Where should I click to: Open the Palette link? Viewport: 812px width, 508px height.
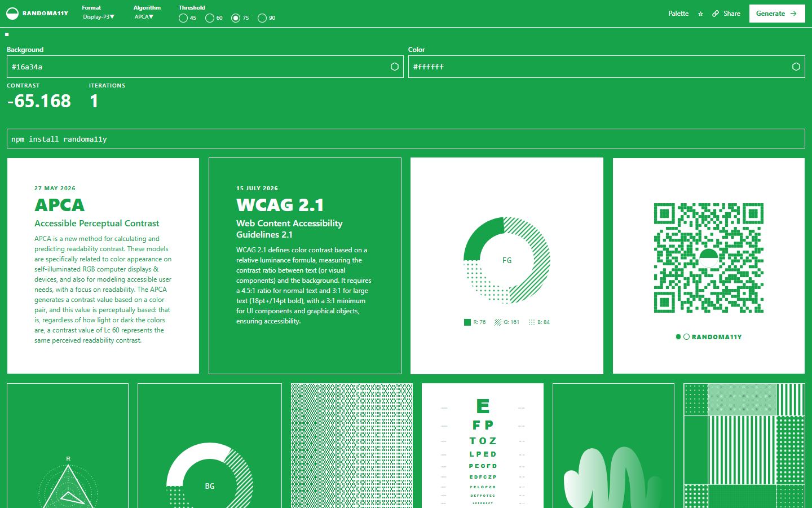[678, 14]
